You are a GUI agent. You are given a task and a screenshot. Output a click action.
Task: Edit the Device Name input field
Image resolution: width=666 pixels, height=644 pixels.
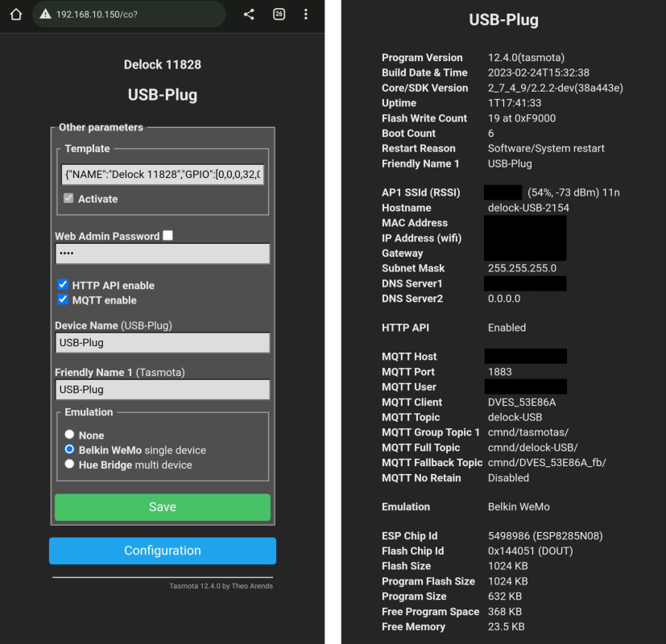point(162,342)
